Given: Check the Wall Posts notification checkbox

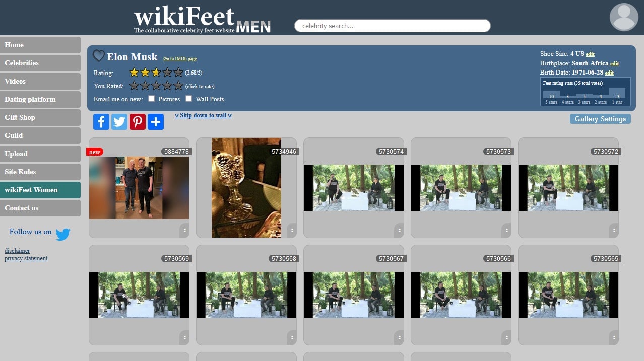Looking at the screenshot, I should pos(189,99).
